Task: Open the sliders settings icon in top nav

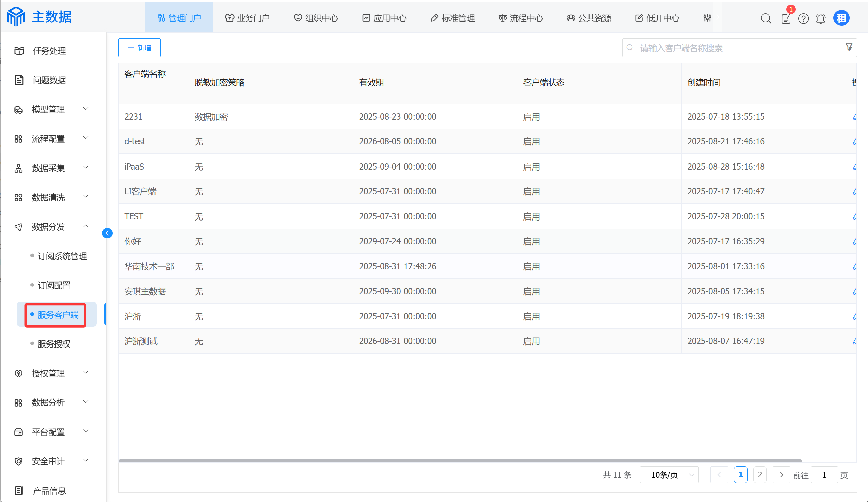Action: click(x=707, y=18)
